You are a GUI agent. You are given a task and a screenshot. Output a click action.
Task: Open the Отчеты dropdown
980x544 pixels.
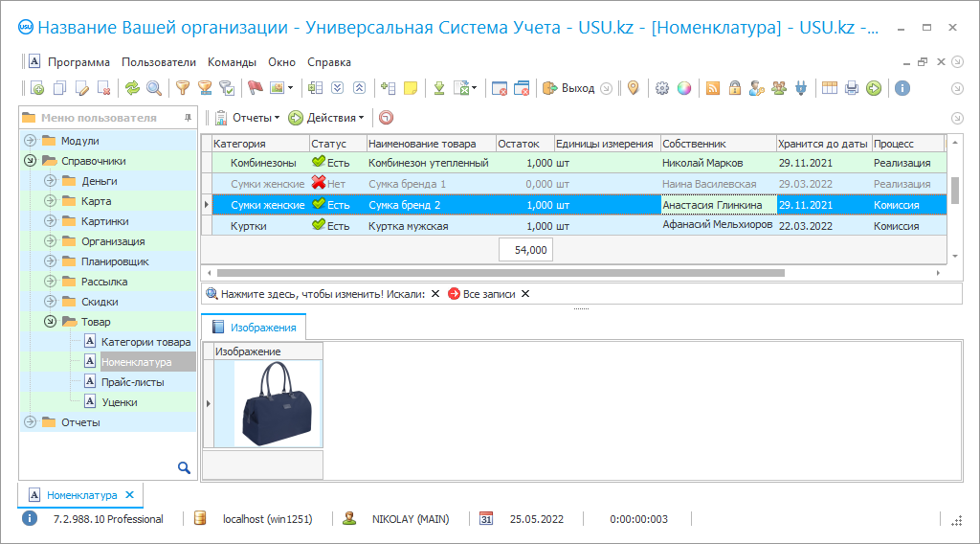[248, 118]
